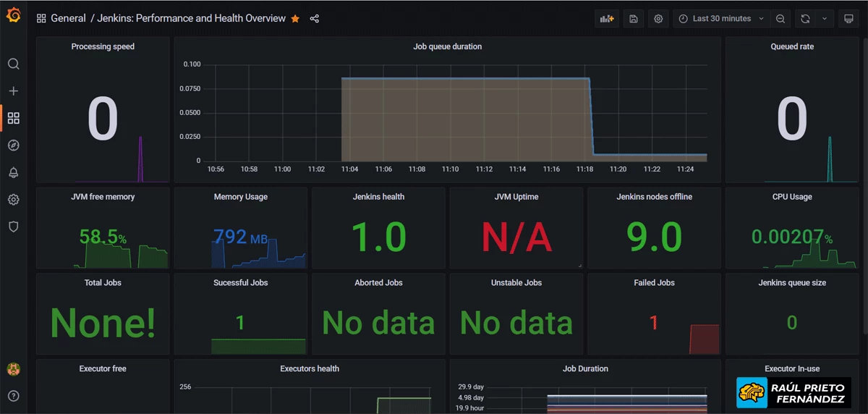Click the dashboard grid icon beside General
Image resolution: width=868 pixels, height=414 pixels.
pos(41,19)
